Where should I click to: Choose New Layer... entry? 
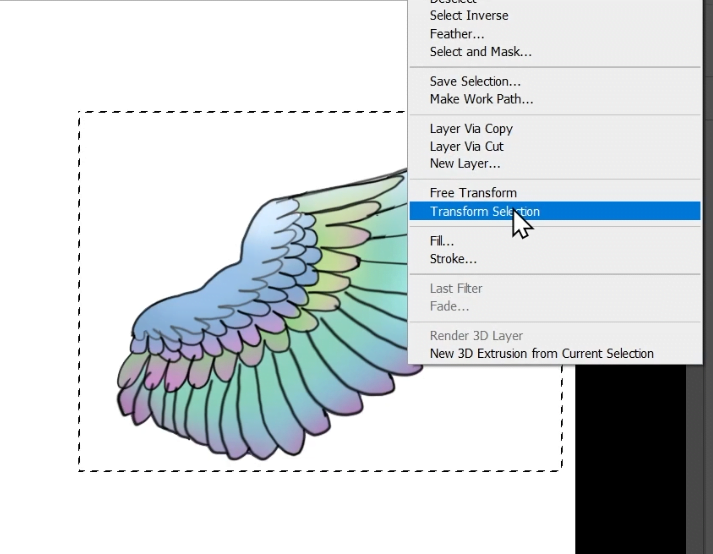pos(555,164)
